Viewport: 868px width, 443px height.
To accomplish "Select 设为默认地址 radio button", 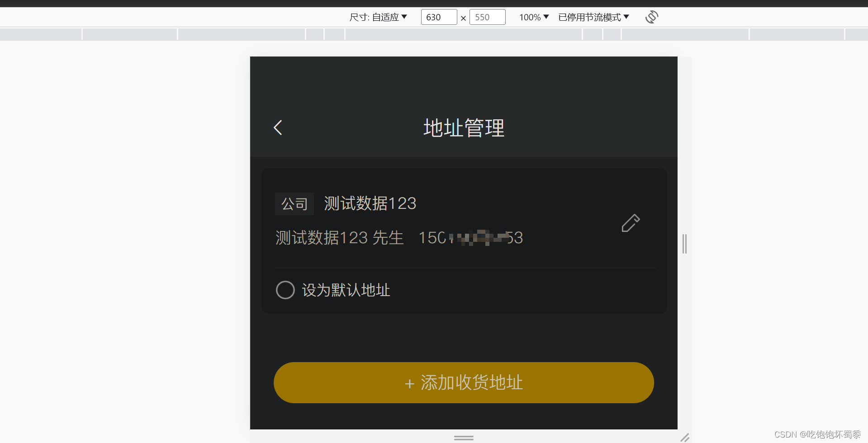I will (285, 290).
